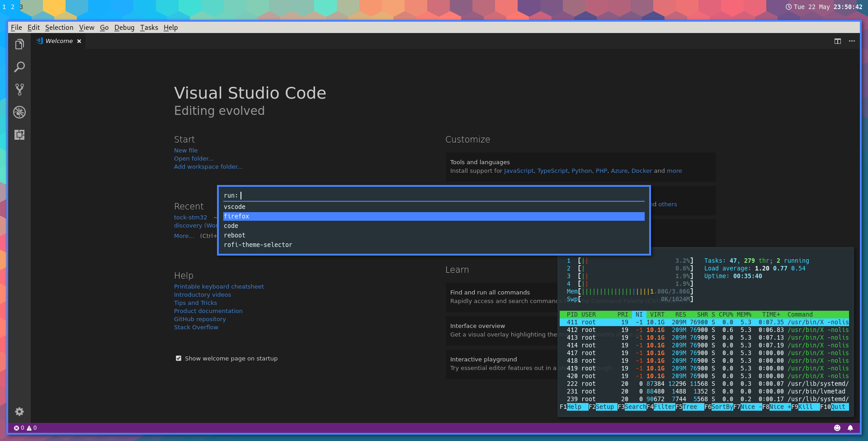Open the View menu
This screenshot has height=441, width=868.
click(x=87, y=28)
